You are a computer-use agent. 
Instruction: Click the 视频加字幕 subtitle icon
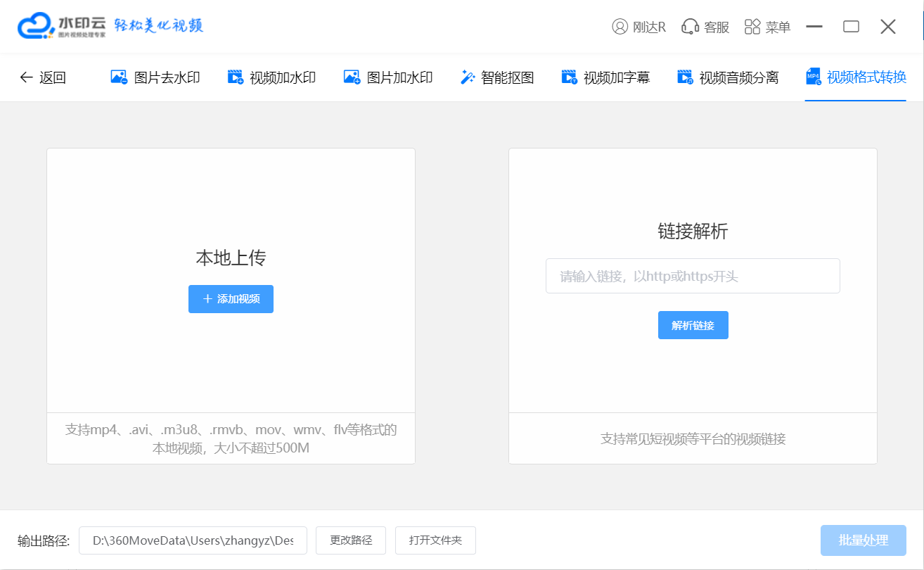pos(569,77)
